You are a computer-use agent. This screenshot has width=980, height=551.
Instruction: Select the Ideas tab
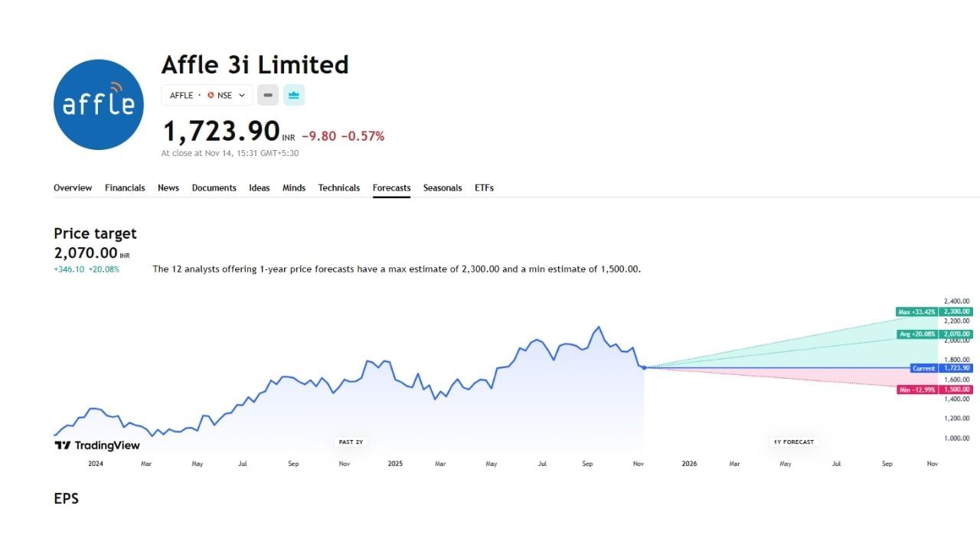pos(260,187)
